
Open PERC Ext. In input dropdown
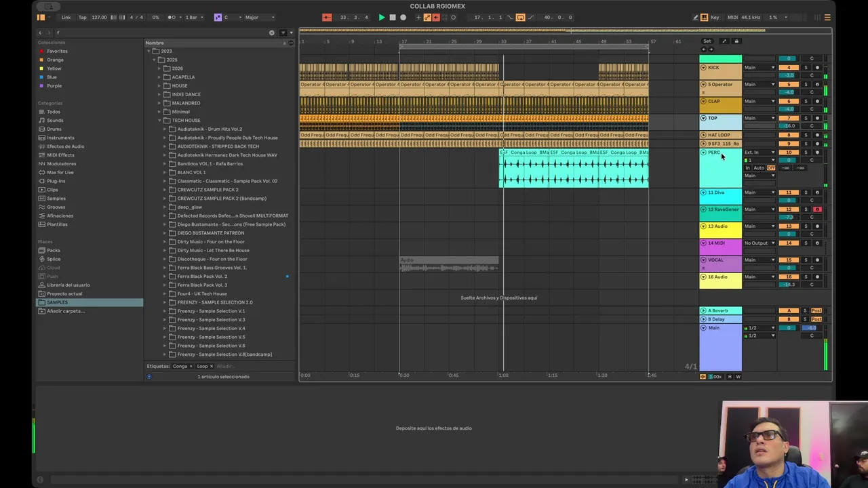pyautogui.click(x=759, y=152)
